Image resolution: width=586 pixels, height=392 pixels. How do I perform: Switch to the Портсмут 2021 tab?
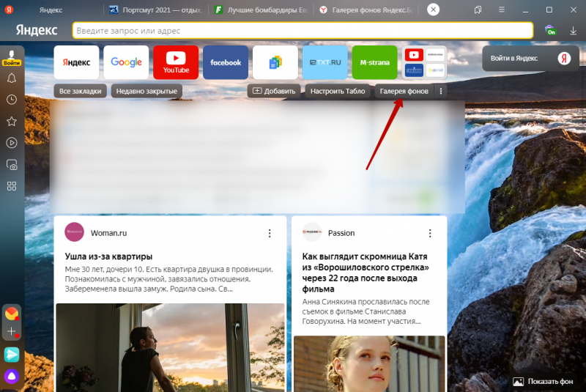click(155, 10)
